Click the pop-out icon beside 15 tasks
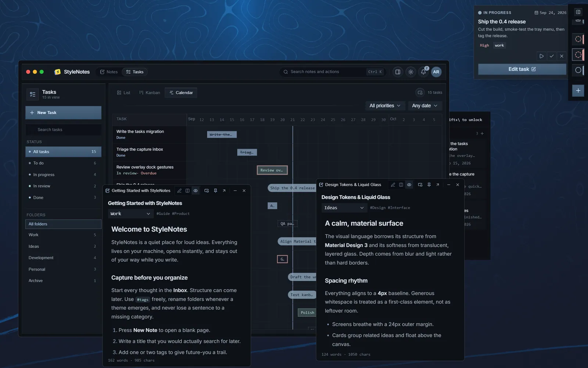 420,93
